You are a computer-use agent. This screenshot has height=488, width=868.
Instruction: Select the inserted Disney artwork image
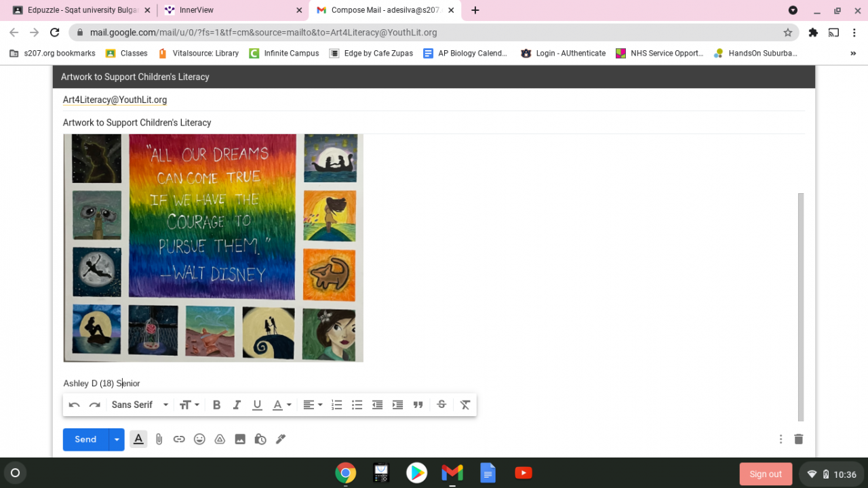click(x=214, y=247)
